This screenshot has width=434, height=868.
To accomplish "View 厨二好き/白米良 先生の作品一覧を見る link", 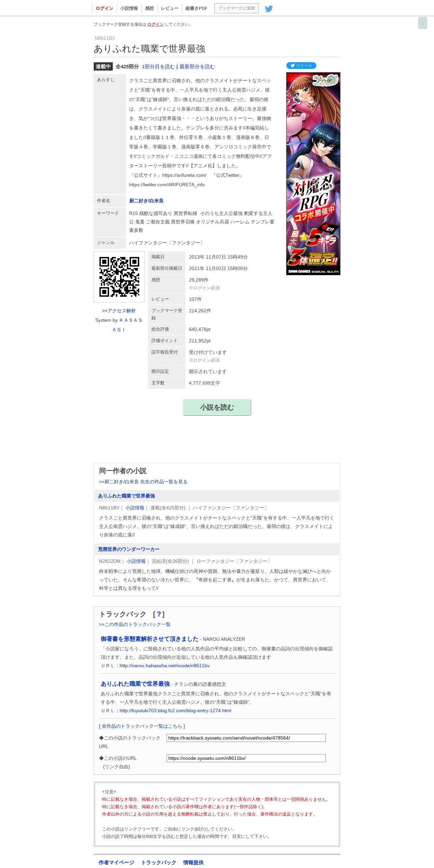I will (143, 482).
